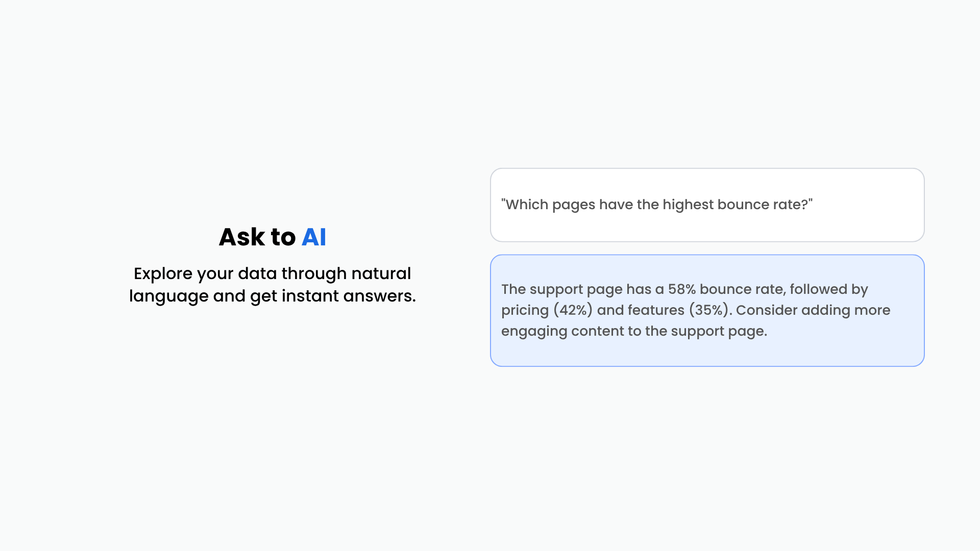980x551 pixels.
Task: Click "Consider adding more" in the answer
Action: (x=813, y=310)
